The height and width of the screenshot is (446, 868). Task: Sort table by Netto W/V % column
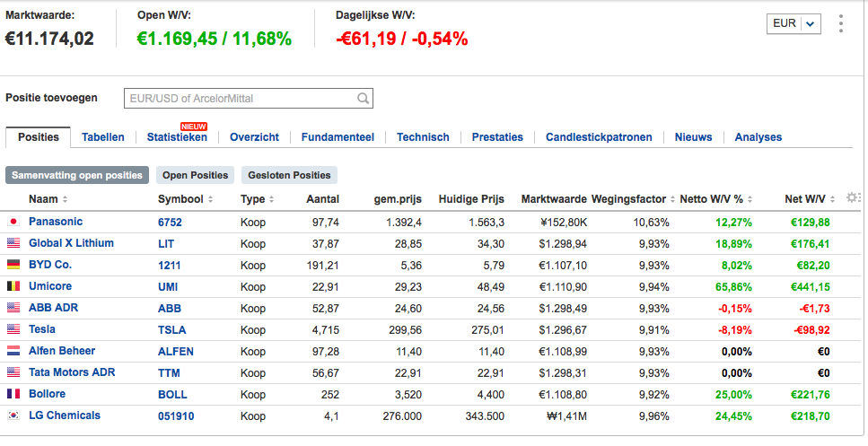716,199
